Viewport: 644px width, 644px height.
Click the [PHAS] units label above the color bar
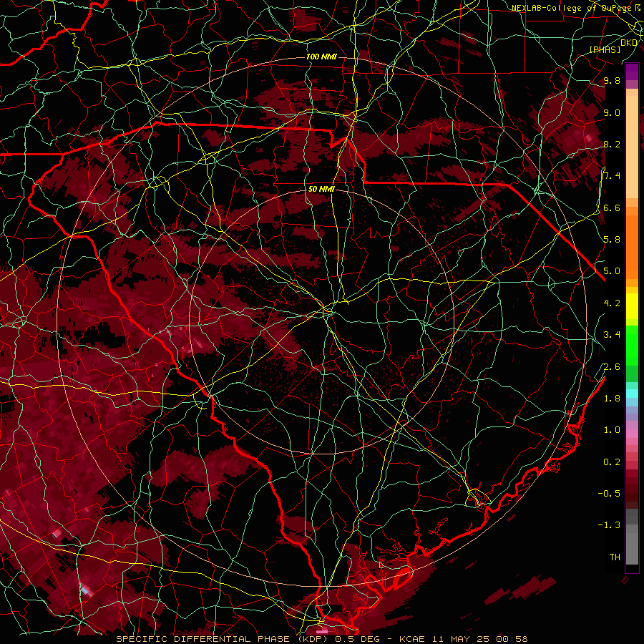[x=605, y=49]
